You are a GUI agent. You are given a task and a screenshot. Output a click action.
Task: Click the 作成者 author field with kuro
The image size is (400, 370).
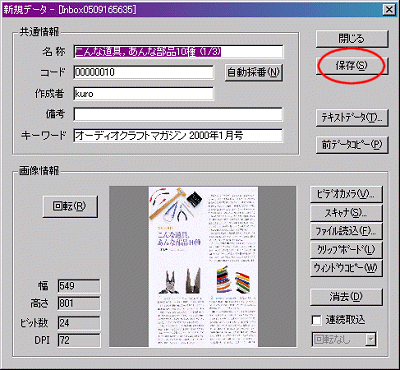click(x=143, y=94)
